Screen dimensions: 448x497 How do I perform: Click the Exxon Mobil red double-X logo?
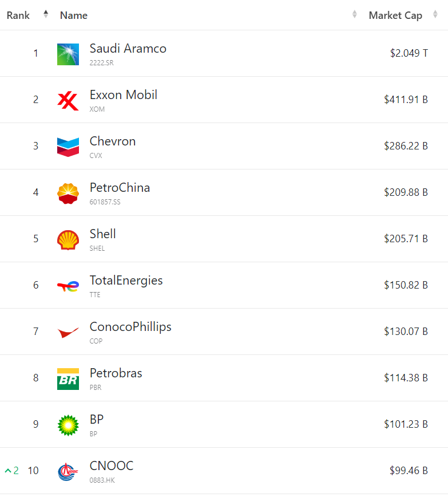(x=68, y=99)
